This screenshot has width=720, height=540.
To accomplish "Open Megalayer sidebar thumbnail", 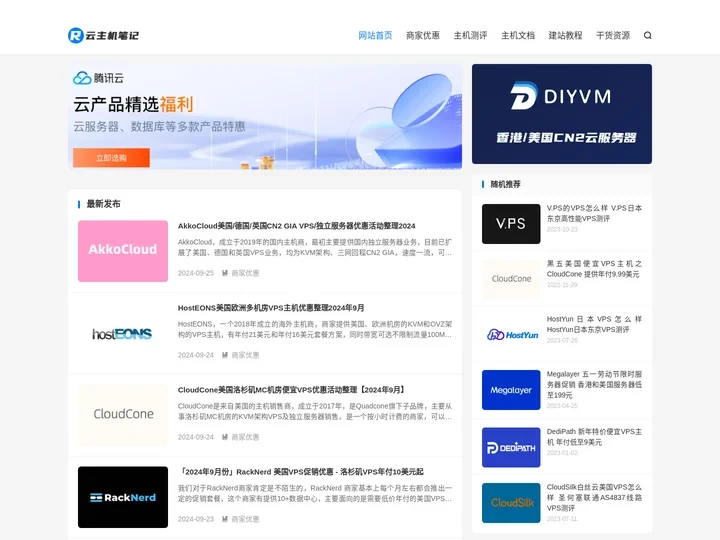I will [511, 390].
